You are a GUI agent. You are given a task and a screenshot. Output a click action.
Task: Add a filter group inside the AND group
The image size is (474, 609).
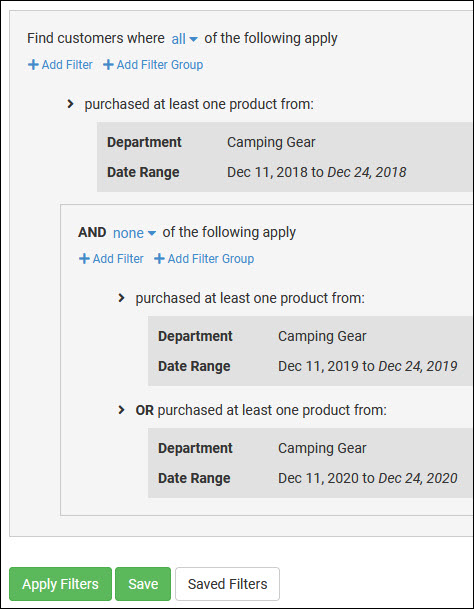point(204,259)
